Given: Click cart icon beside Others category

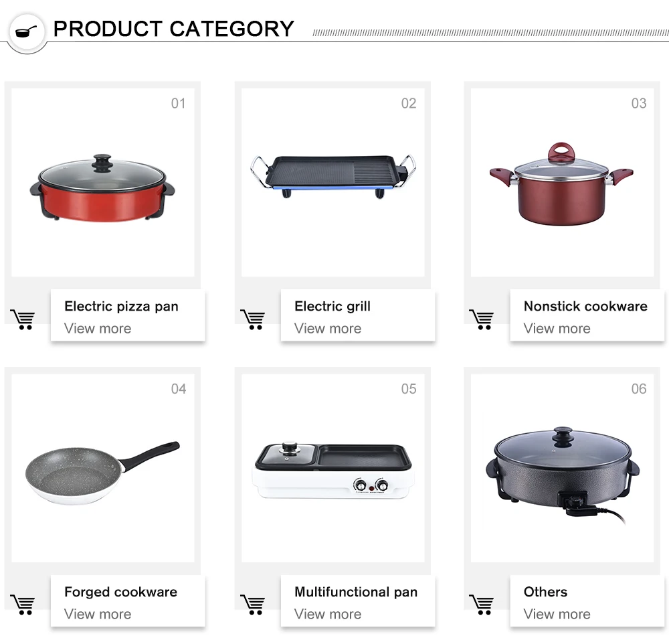Looking at the screenshot, I should pyautogui.click(x=481, y=605).
